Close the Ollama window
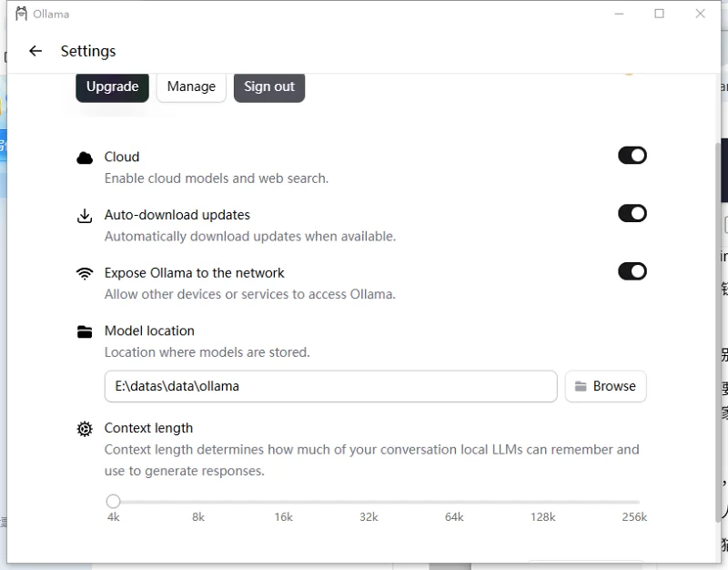This screenshot has height=570, width=728. [x=700, y=14]
